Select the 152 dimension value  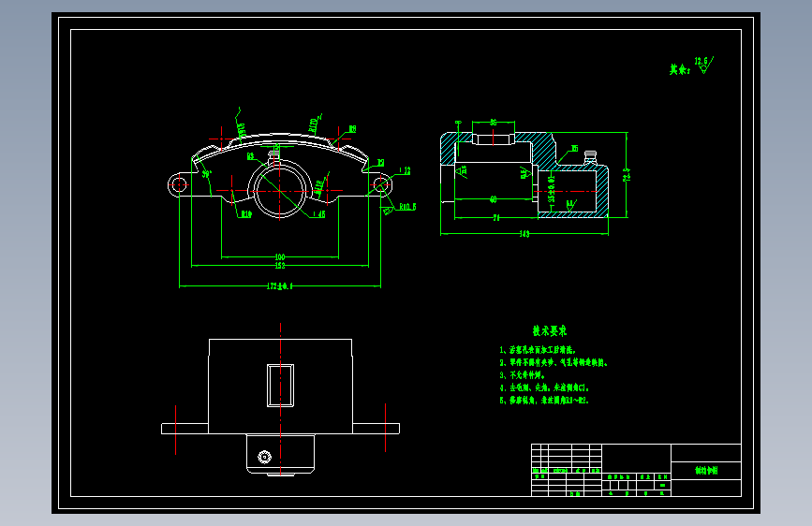[x=280, y=266]
